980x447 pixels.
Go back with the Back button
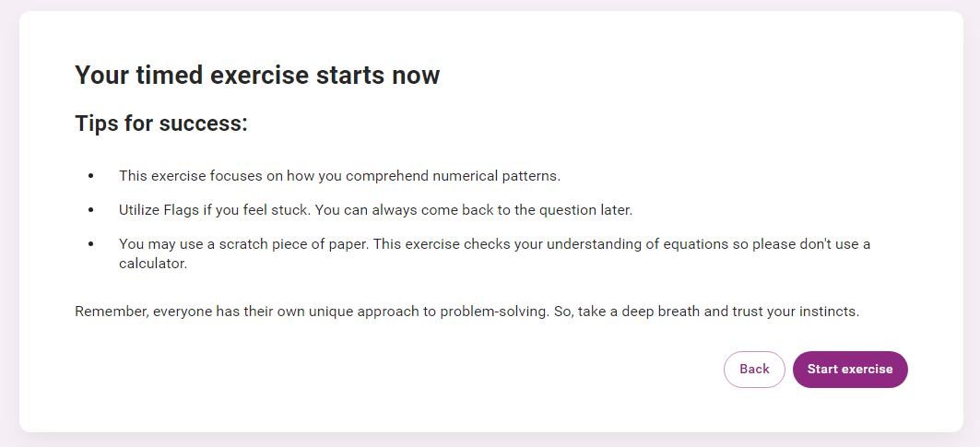[x=754, y=370]
